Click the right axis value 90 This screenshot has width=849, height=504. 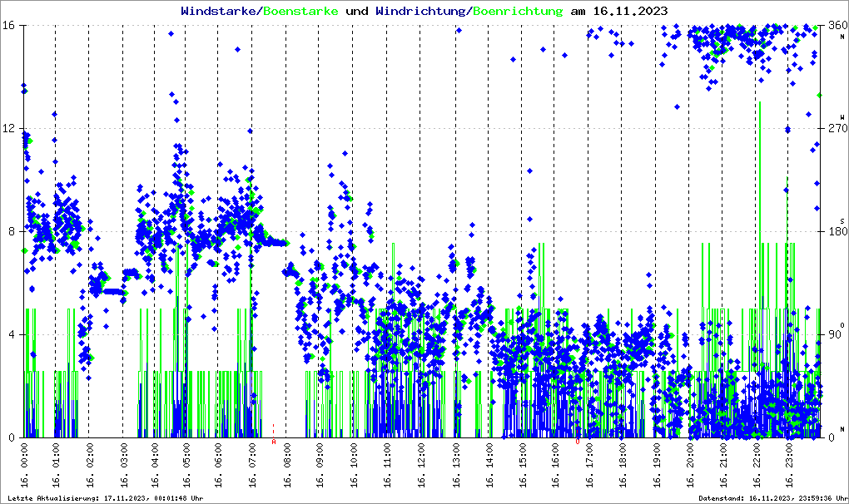[x=834, y=334]
